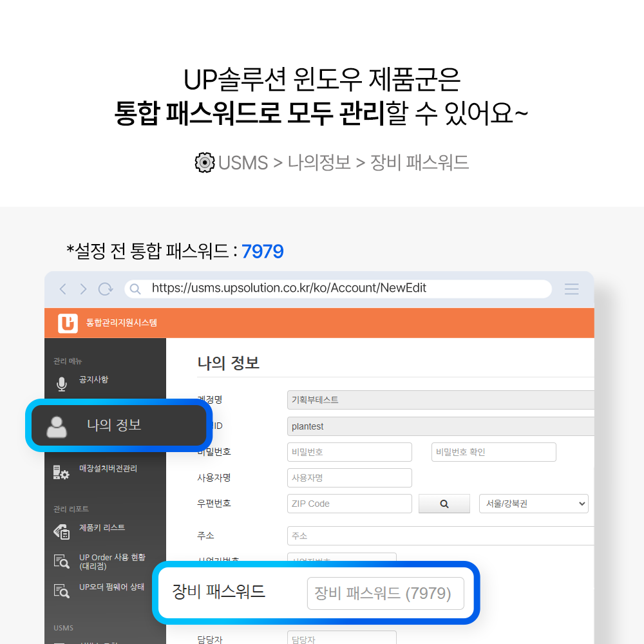The width and height of the screenshot is (644, 644).
Task: Open 매장설치버전관리 in the sidebar
Action: pyautogui.click(x=108, y=469)
